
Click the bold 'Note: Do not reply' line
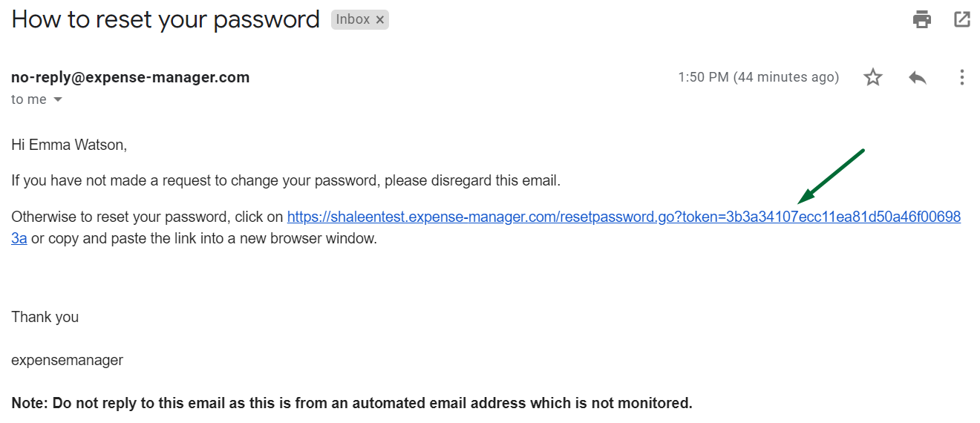click(x=352, y=404)
